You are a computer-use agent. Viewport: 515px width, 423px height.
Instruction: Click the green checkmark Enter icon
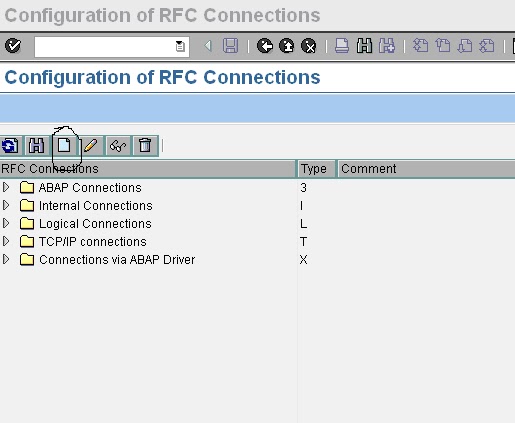pyautogui.click(x=13, y=46)
